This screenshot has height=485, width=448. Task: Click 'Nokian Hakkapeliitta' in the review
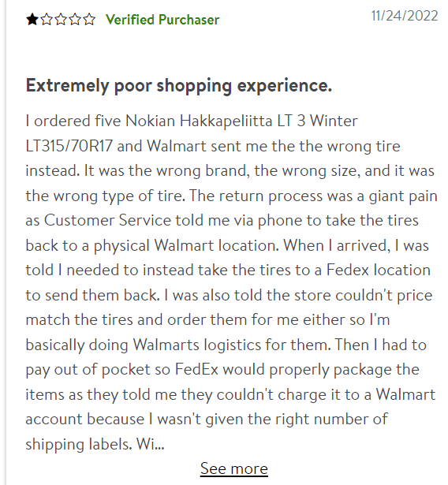point(199,121)
